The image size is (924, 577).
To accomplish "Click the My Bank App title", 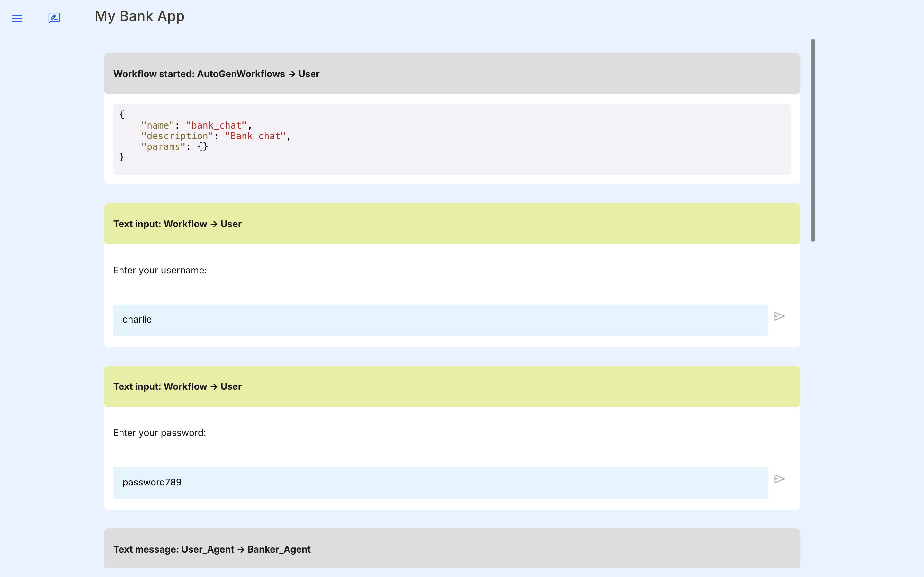I will point(140,16).
